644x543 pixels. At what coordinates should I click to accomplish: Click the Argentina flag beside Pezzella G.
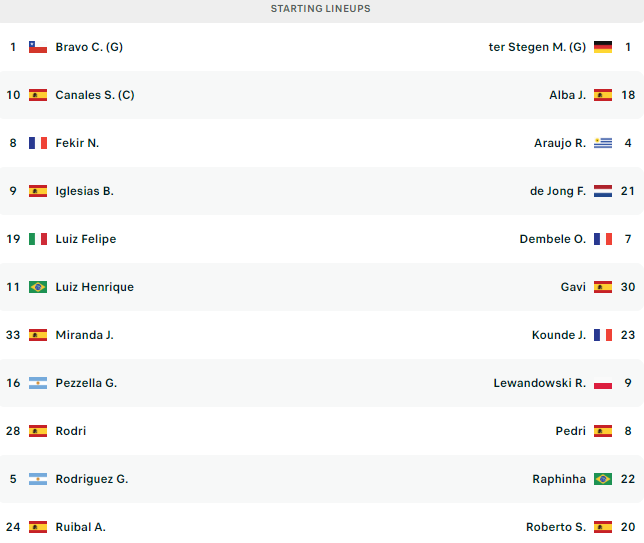(38, 383)
